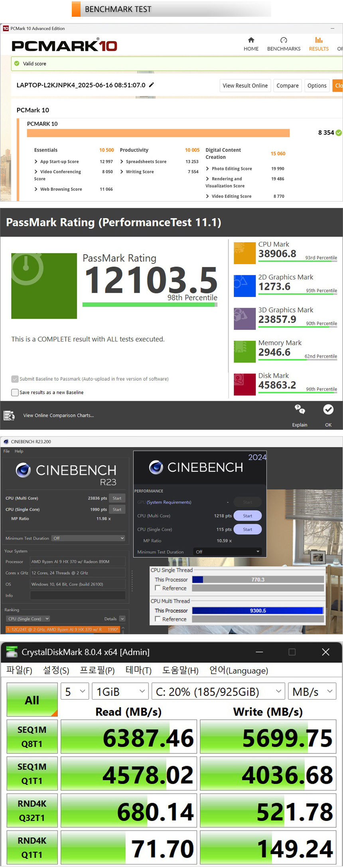Check the CPU Single Thread Reference box

(x=158, y=588)
